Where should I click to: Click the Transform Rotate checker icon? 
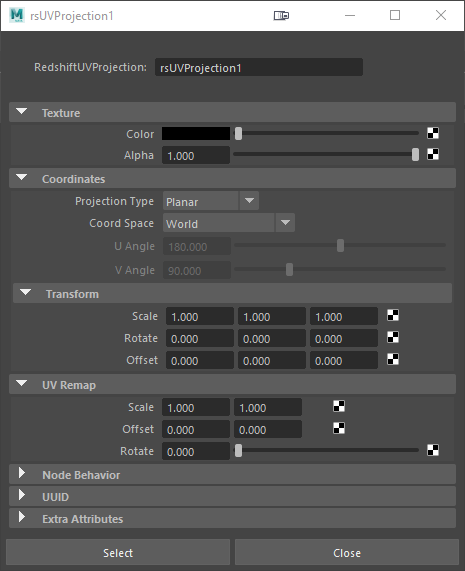(x=393, y=337)
